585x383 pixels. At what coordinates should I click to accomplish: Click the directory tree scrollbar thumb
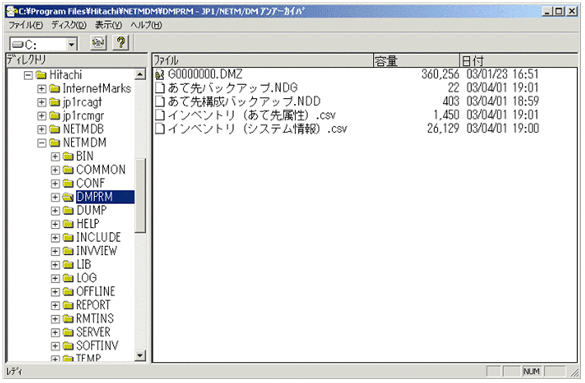[x=140, y=195]
